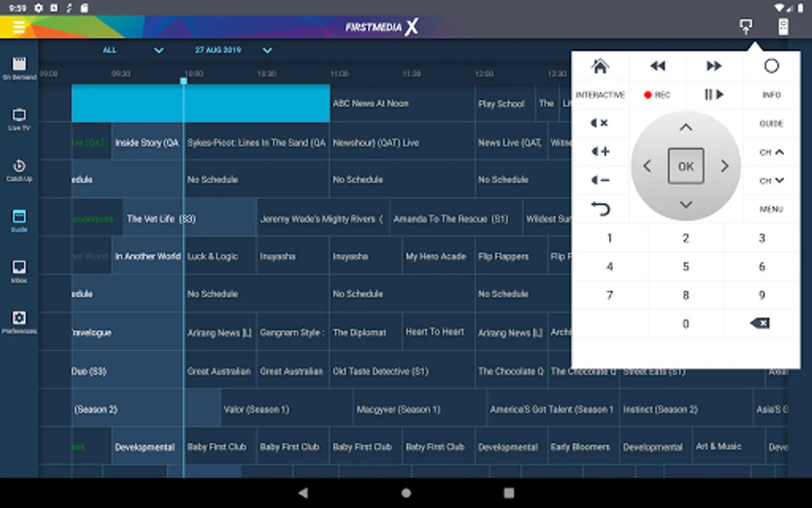Open Catch Up in sidebar
The height and width of the screenshot is (508, 812).
click(x=19, y=170)
